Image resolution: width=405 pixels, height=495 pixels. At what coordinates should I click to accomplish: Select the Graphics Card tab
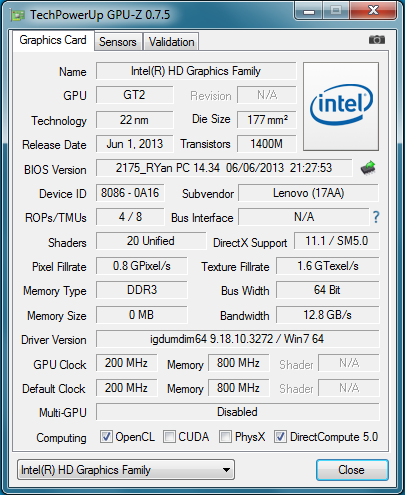[53, 40]
